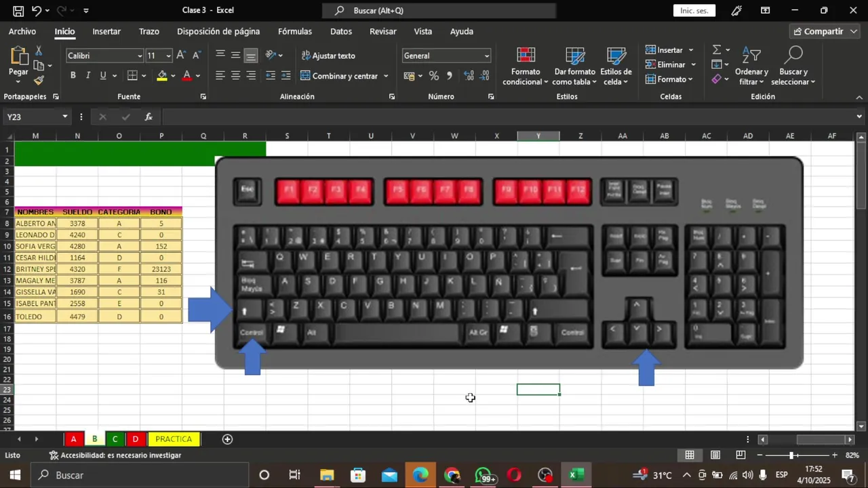Switch to the Fórmulas ribbon tab
The width and height of the screenshot is (868, 488).
point(295,31)
